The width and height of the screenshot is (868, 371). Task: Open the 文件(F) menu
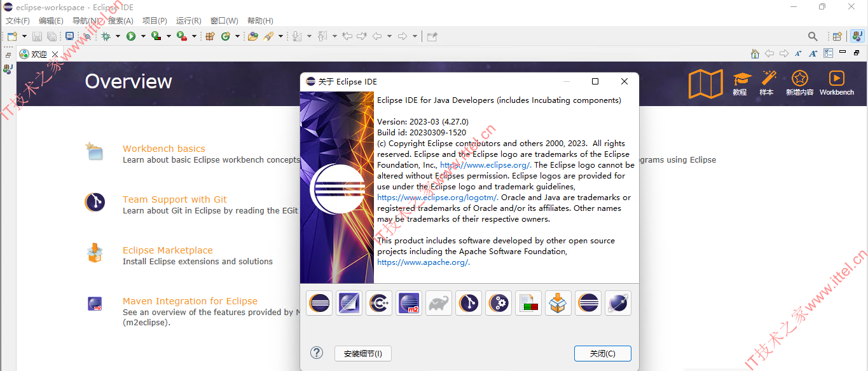[x=18, y=21]
